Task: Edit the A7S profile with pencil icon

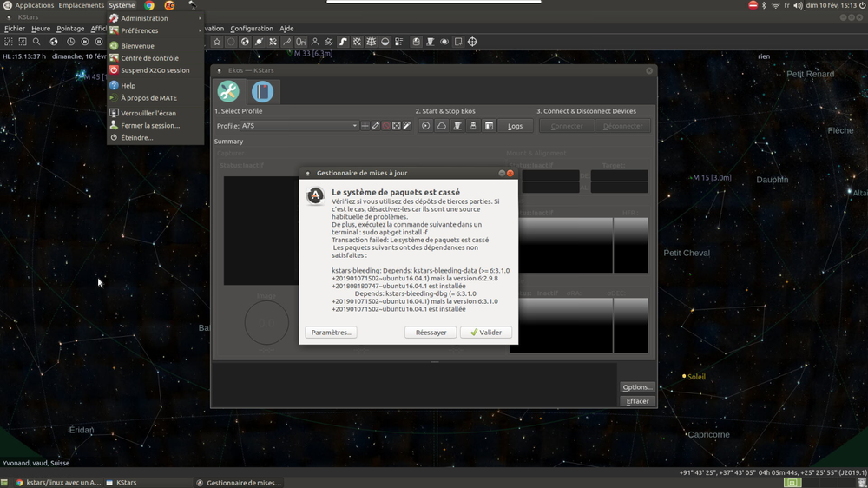Action: click(375, 126)
